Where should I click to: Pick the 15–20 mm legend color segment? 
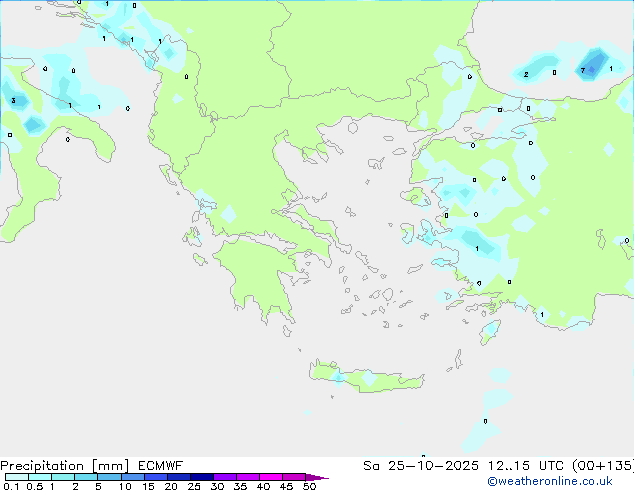155,477
